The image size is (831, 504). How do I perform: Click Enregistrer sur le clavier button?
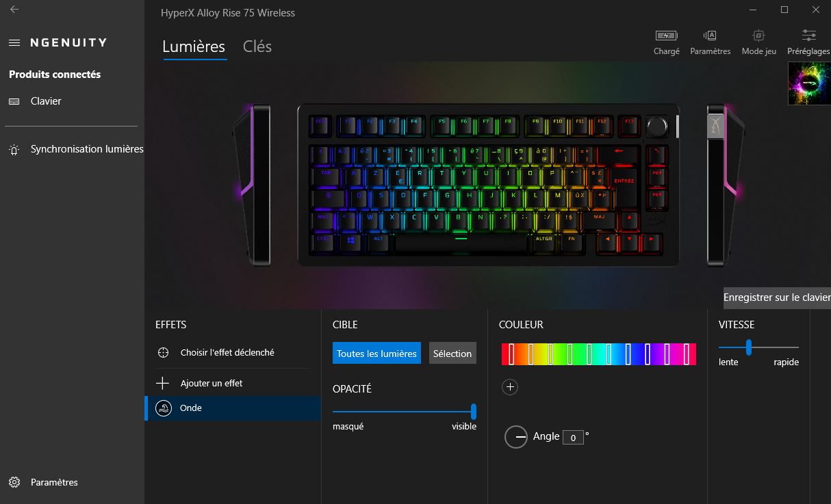(x=777, y=297)
